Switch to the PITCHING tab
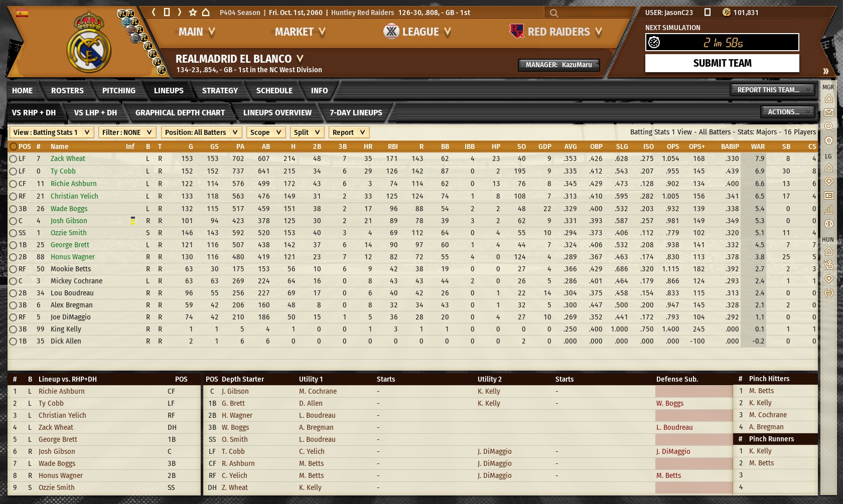This screenshot has width=843, height=504. tap(118, 91)
